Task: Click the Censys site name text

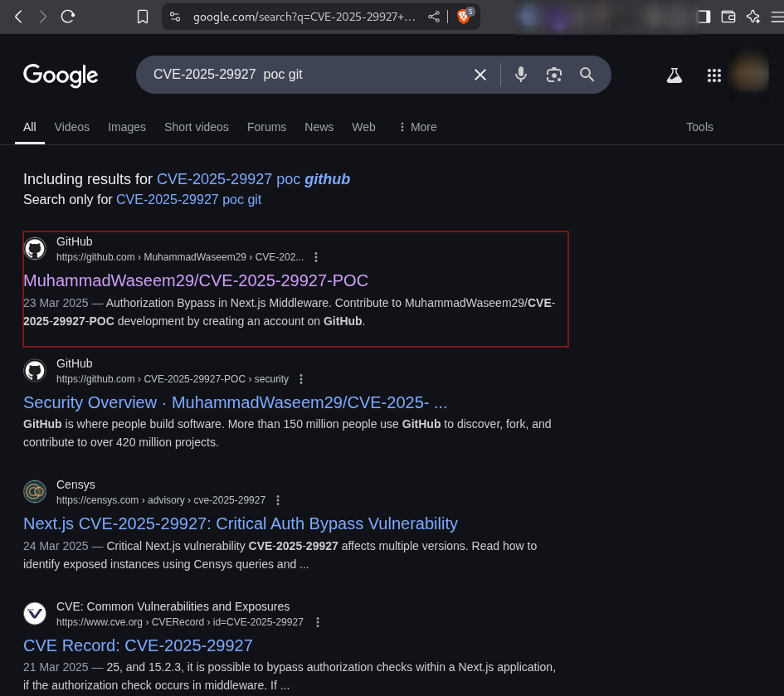Action: (x=75, y=484)
